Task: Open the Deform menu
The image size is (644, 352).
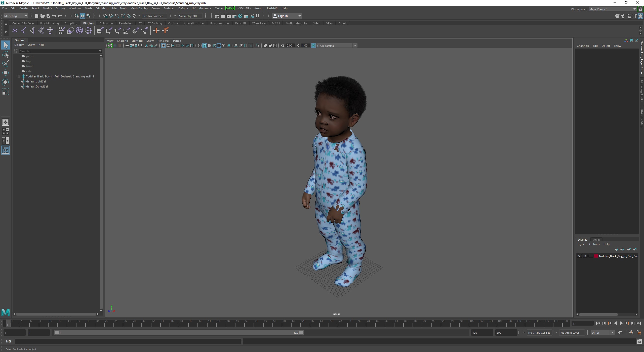Action: point(183,8)
